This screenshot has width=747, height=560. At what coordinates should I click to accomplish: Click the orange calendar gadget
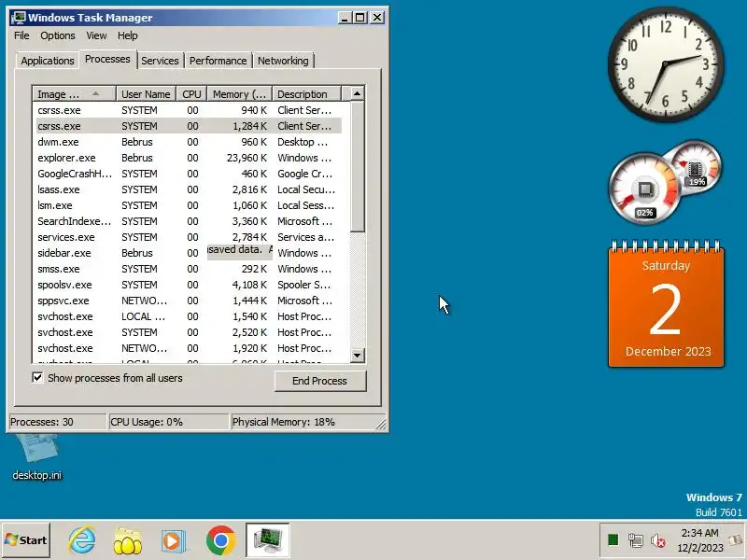click(666, 305)
